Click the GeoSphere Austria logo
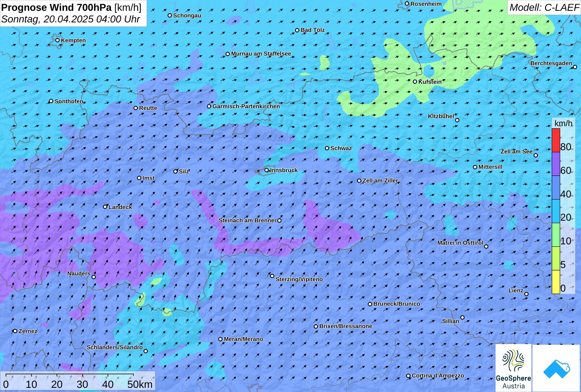The height and width of the screenshot is (392, 581). click(513, 368)
